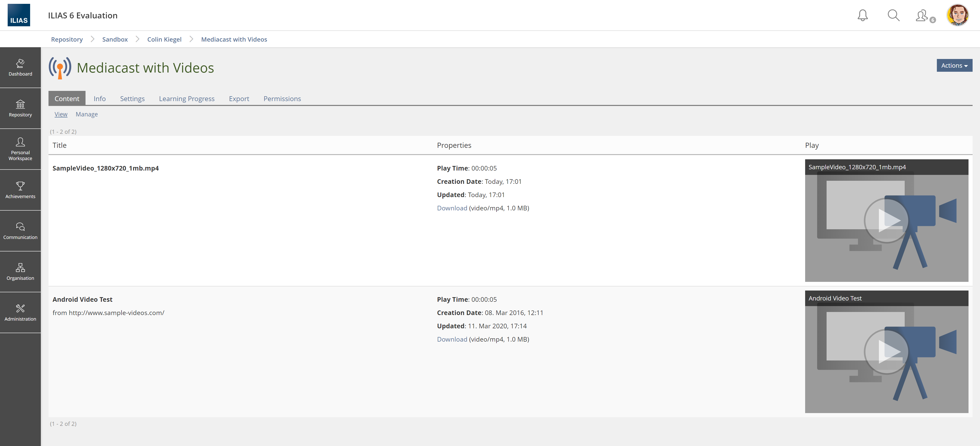Open the Manage sub-tab
Viewport: 980px width, 446px height.
click(x=86, y=114)
